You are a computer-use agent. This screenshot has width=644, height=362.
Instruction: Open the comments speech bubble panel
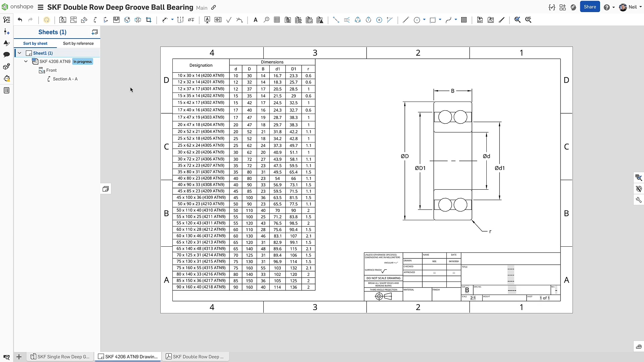pyautogui.click(x=6, y=54)
